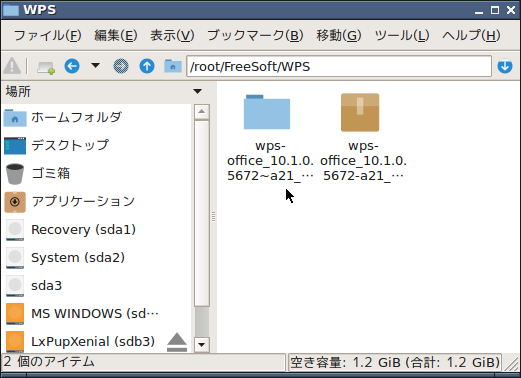Click the path bar /root/FreeSoft/WPS
The width and height of the screenshot is (521, 378).
(x=339, y=66)
